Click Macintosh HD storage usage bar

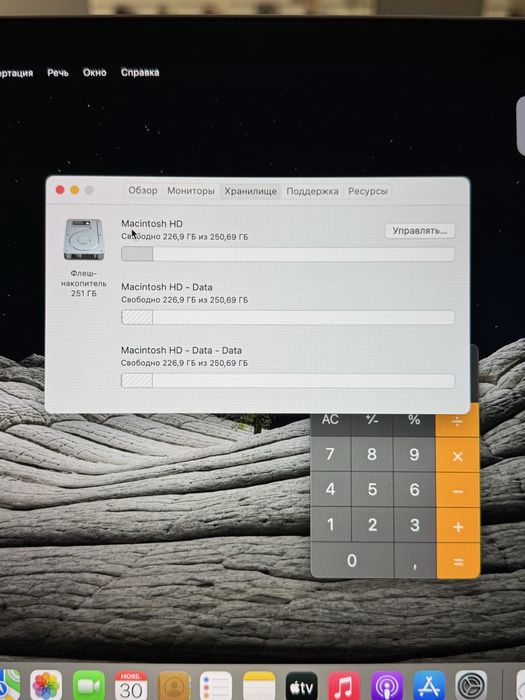click(x=288, y=254)
